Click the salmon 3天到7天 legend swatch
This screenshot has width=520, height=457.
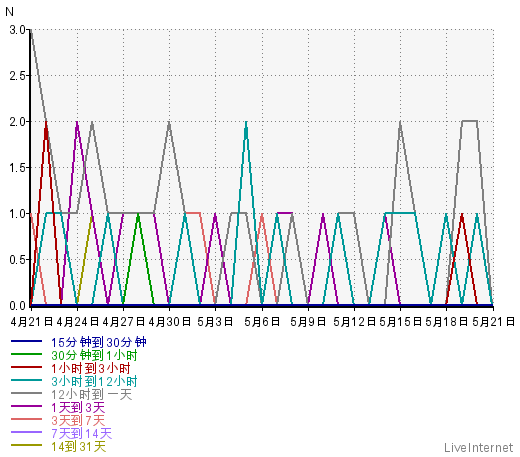(x=26, y=419)
